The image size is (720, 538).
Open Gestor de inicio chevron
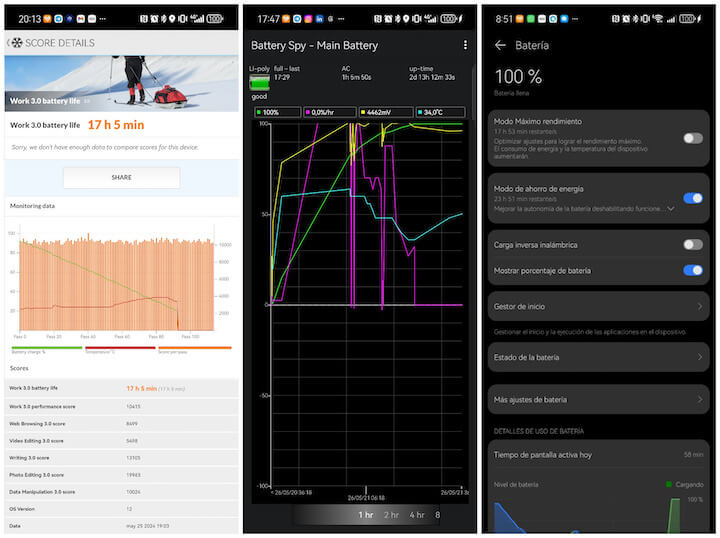tap(700, 306)
